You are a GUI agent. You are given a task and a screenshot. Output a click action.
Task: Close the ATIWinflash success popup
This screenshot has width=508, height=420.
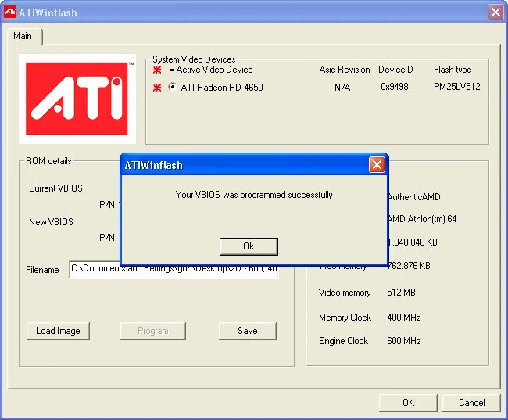pyautogui.click(x=377, y=165)
